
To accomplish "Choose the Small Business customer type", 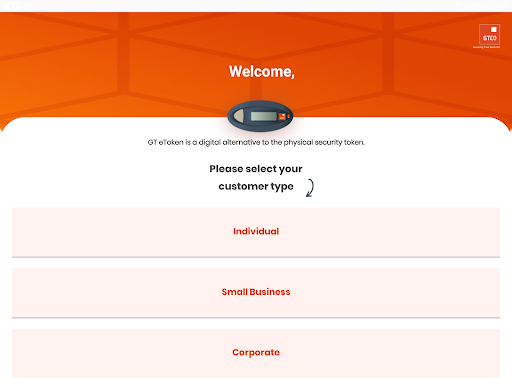I will click(x=256, y=293).
